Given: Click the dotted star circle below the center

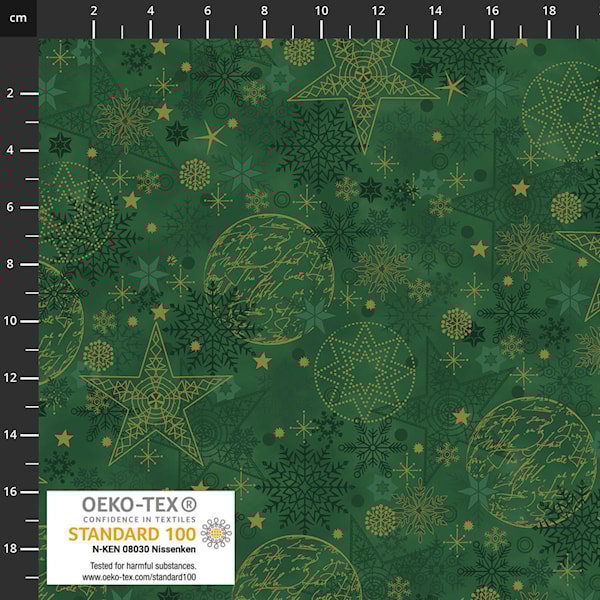Looking at the screenshot, I should 365,372.
